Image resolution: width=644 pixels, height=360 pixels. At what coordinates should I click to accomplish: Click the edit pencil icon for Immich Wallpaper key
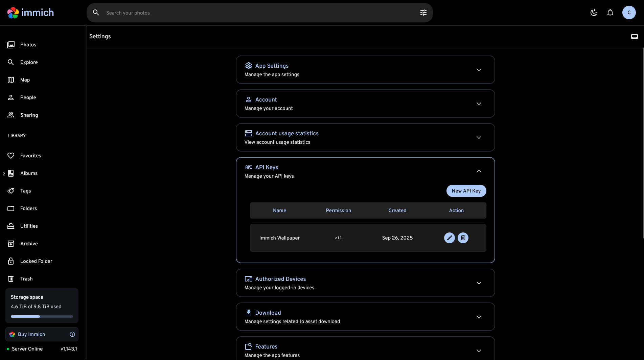click(449, 238)
